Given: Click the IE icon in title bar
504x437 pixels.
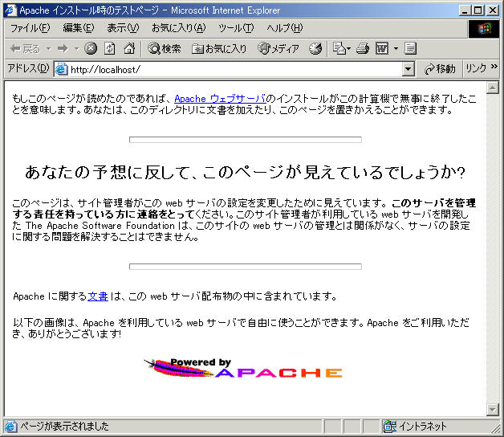Looking at the screenshot, I should [x=10, y=10].
